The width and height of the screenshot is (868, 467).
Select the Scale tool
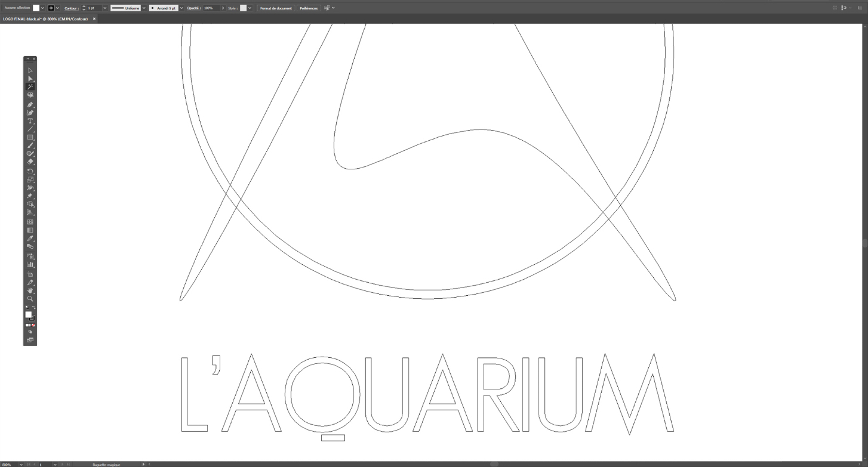pos(30,180)
